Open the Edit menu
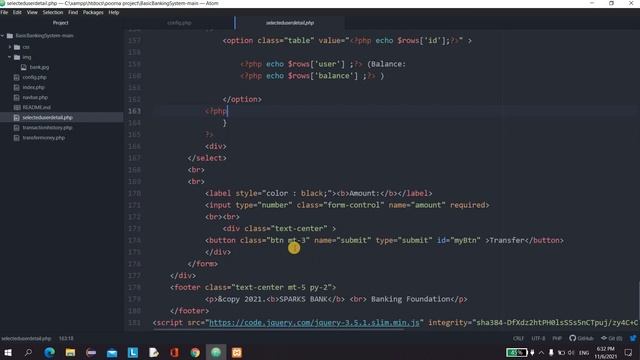The width and height of the screenshot is (640, 360). [x=17, y=13]
